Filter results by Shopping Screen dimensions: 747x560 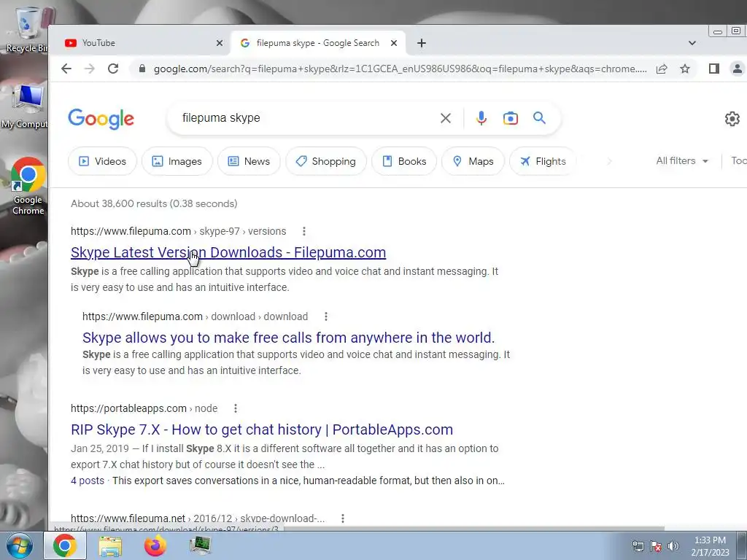pyautogui.click(x=326, y=161)
